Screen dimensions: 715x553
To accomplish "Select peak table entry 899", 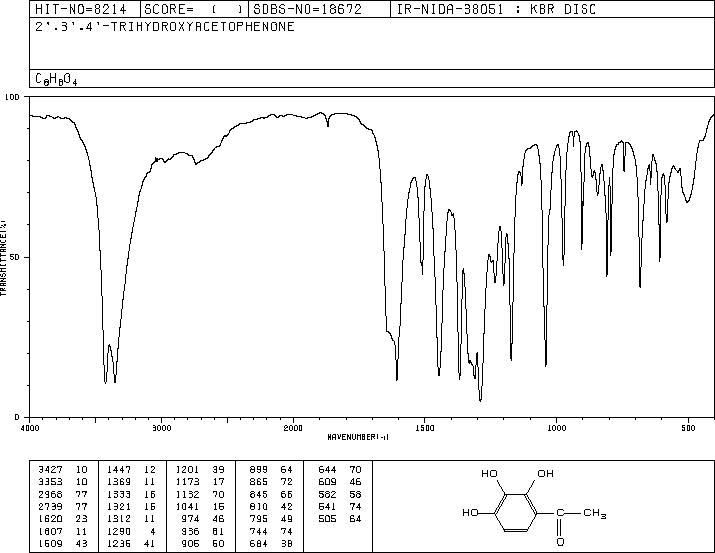I will click(259, 470).
